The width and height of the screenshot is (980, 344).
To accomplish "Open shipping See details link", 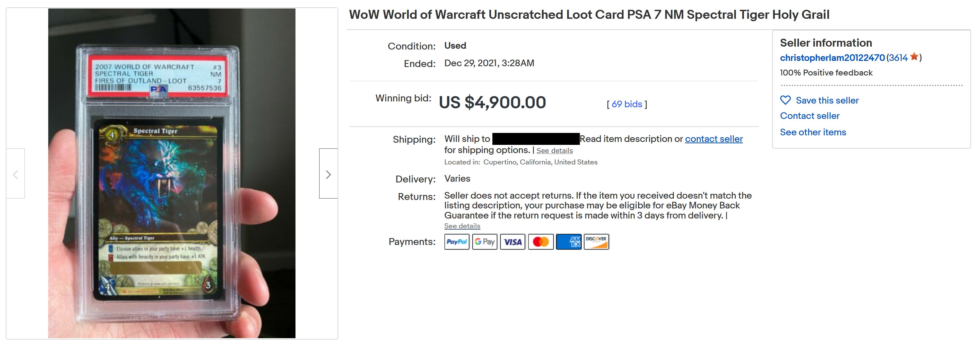I will pyautogui.click(x=554, y=150).
